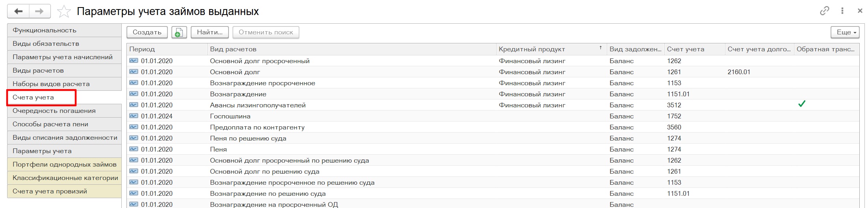This screenshot has width=868, height=208.
Task: Click Отменить поиск button
Action: pyautogui.click(x=266, y=32)
